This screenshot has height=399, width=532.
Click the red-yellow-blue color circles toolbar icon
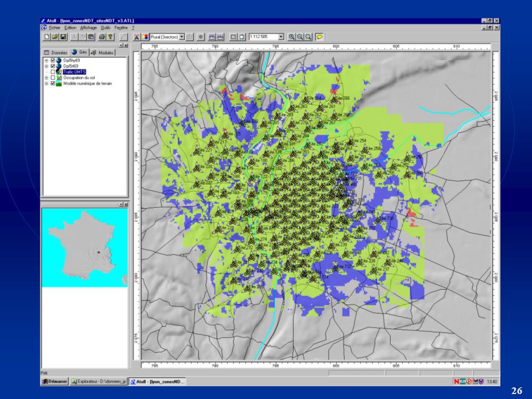point(146,37)
